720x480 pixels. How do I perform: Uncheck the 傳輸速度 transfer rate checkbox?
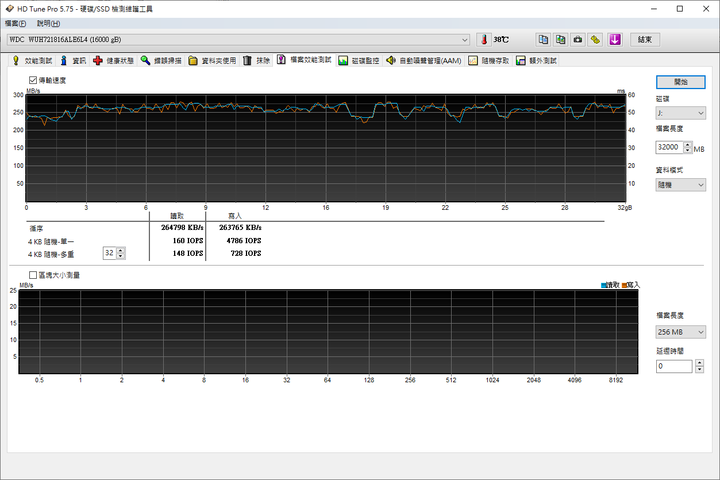34,80
